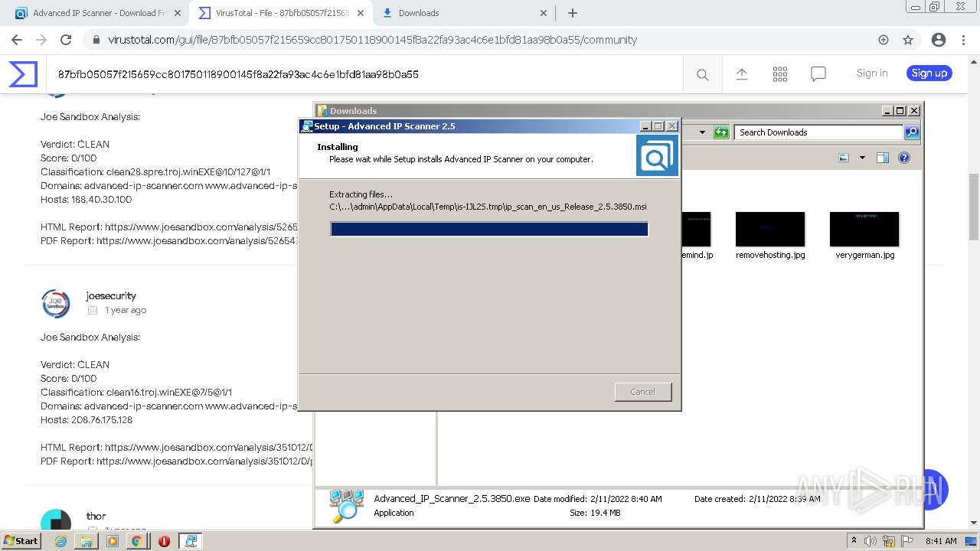The height and width of the screenshot is (551, 980).
Task: Click the install-app circle plus icon in address bar
Action: pyautogui.click(x=884, y=40)
